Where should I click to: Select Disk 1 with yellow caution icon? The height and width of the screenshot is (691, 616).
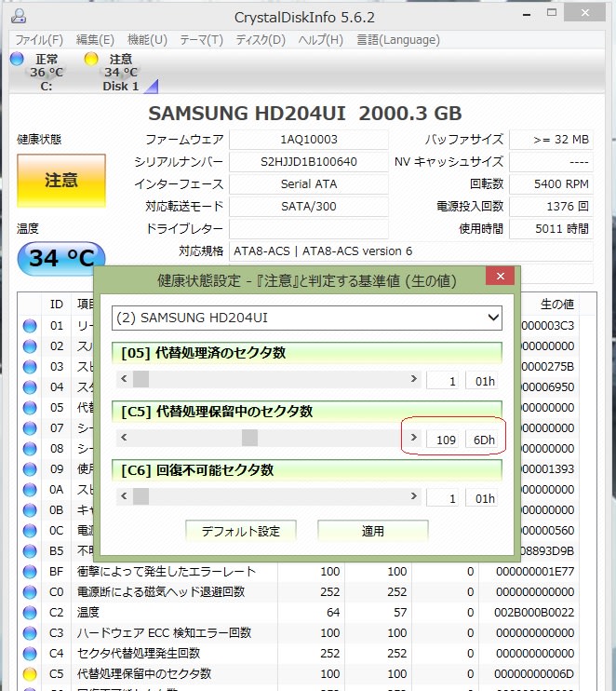120,72
